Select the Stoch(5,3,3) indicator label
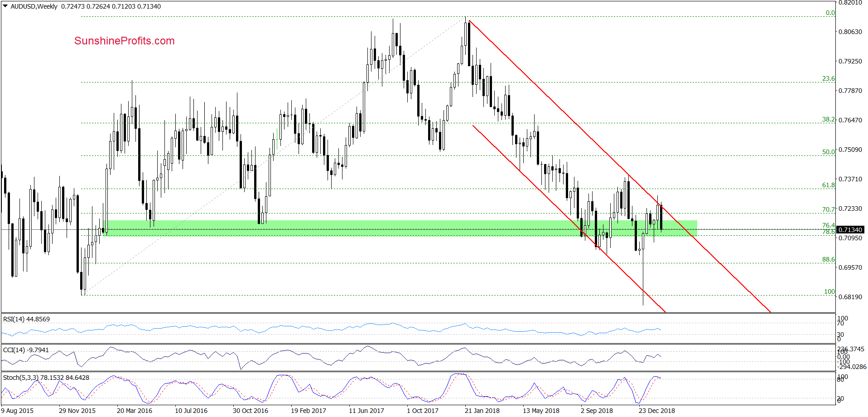 pos(46,378)
